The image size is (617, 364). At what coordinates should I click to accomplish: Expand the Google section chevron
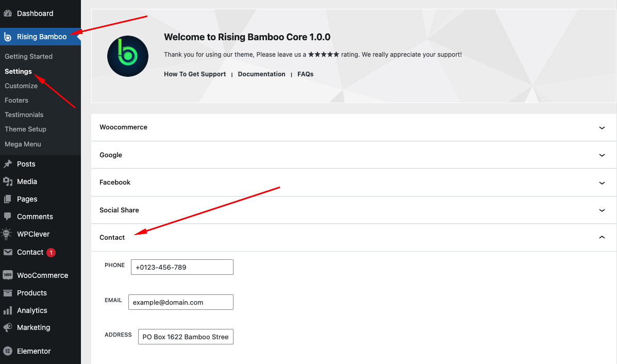tap(602, 155)
